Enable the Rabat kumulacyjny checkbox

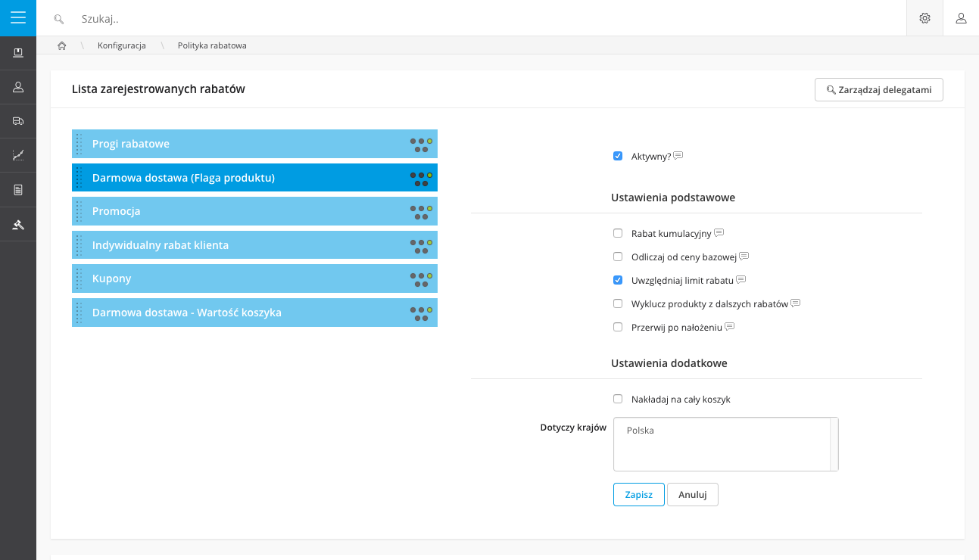[618, 233]
